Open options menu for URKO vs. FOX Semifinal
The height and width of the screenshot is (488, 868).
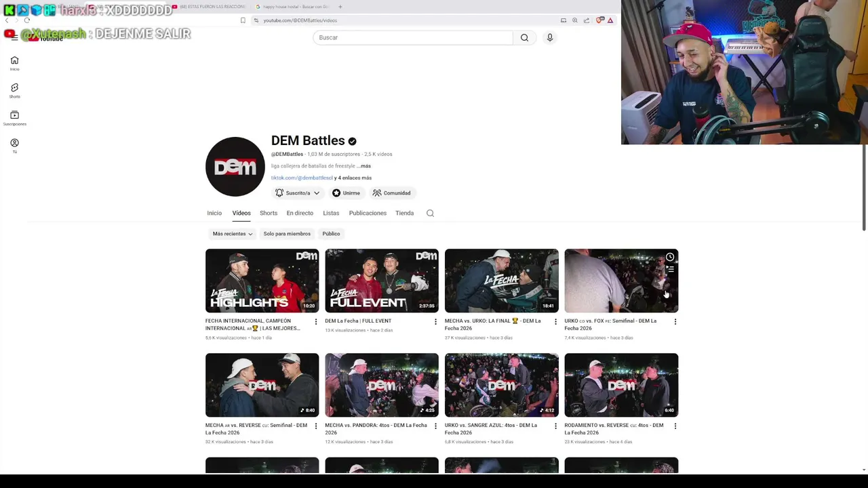coord(675,321)
